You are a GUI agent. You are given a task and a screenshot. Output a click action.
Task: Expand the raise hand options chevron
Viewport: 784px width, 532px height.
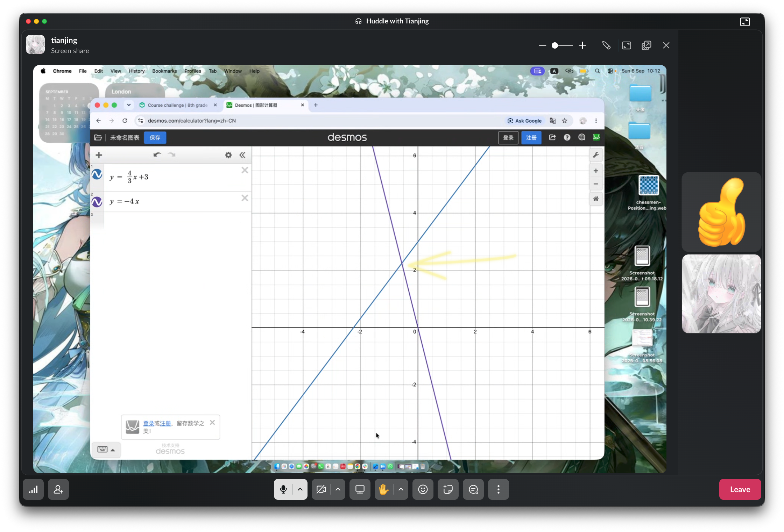(401, 489)
